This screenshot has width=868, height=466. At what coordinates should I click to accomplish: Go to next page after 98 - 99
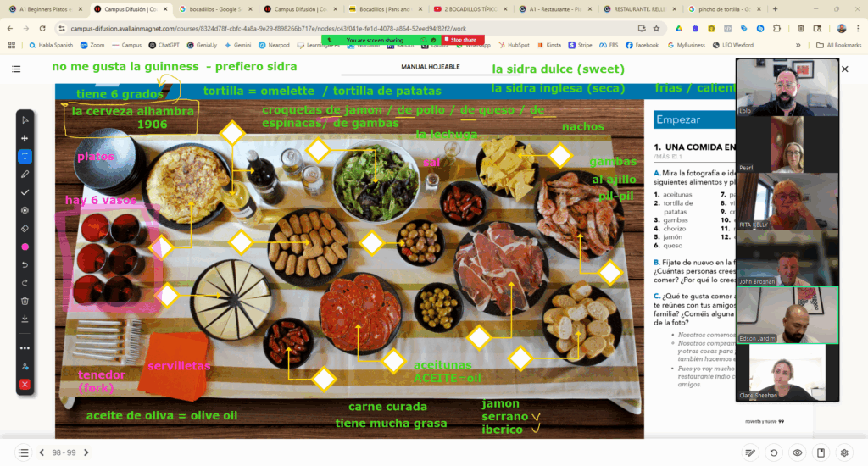point(86,452)
